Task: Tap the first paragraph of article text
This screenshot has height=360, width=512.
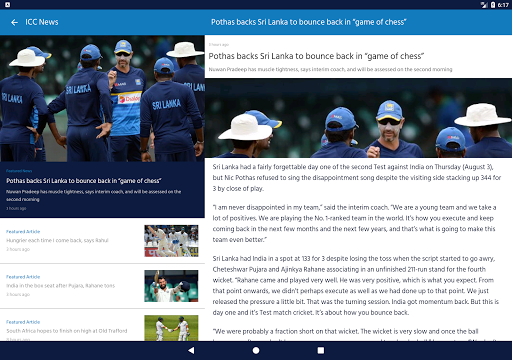Action: [357, 178]
